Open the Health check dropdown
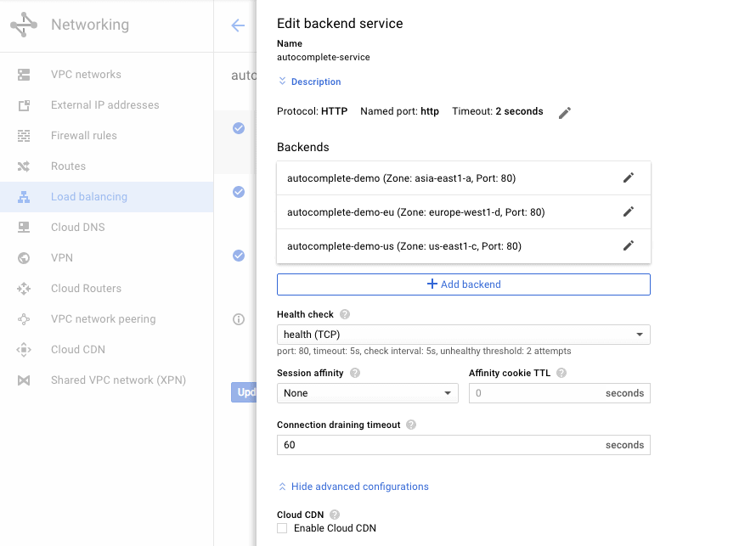This screenshot has height=546, width=756. tap(463, 335)
